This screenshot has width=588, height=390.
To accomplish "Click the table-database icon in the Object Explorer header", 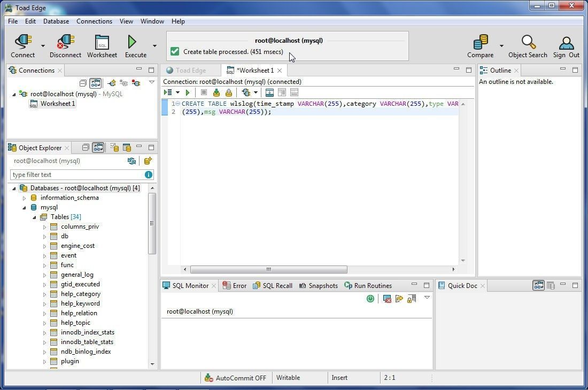I will tap(127, 147).
